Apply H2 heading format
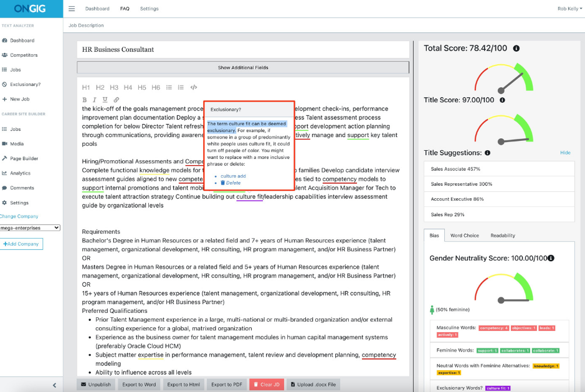The image size is (585, 392). coord(100,87)
